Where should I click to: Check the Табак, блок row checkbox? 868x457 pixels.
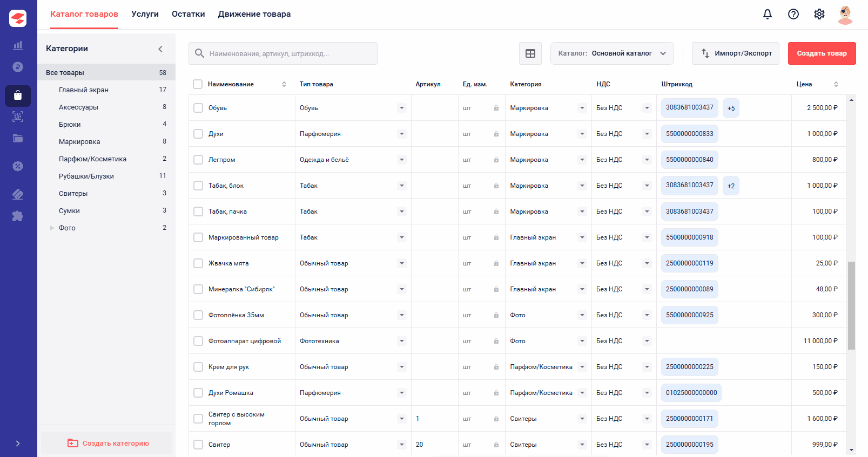[198, 186]
